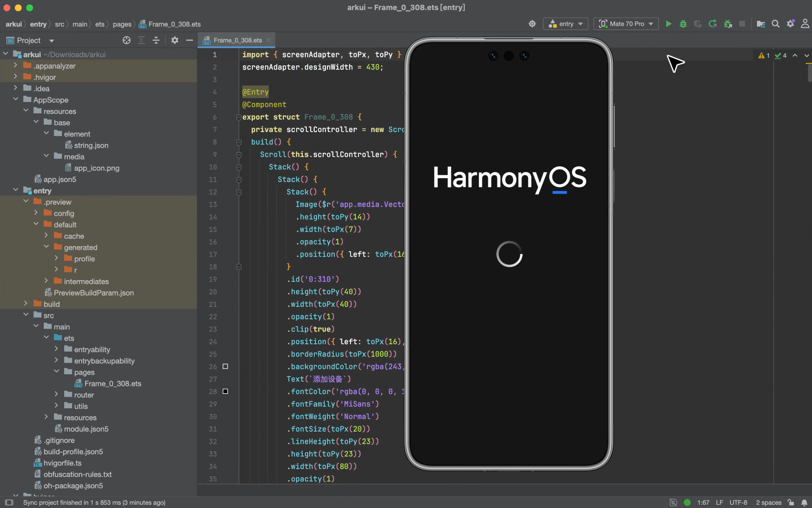Viewport: 812px width, 508px height.
Task: Toggle line 28 color gutter marker
Action: pyautogui.click(x=225, y=391)
